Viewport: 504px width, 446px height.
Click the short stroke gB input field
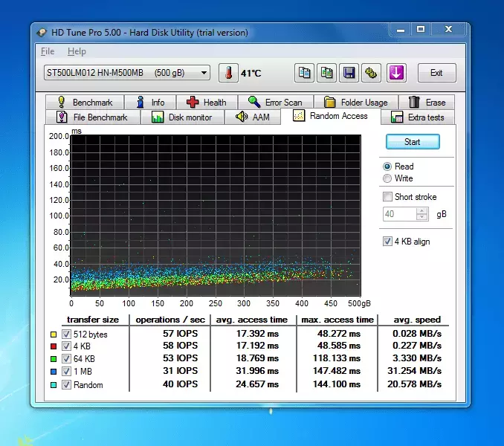[399, 214]
